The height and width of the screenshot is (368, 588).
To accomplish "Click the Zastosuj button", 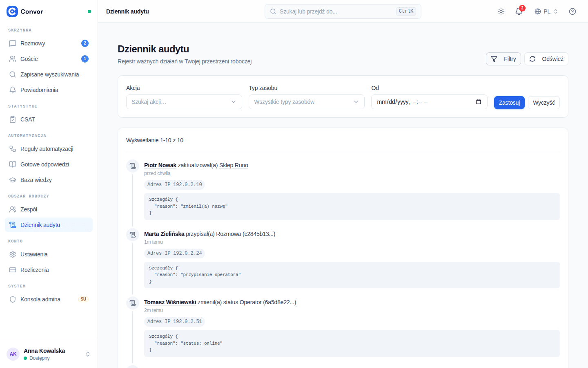I will (x=509, y=103).
